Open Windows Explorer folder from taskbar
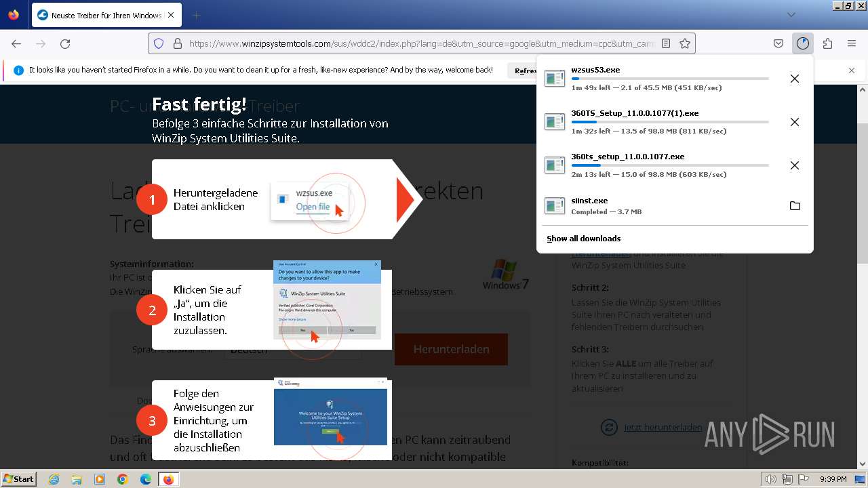The image size is (868, 488). [77, 479]
